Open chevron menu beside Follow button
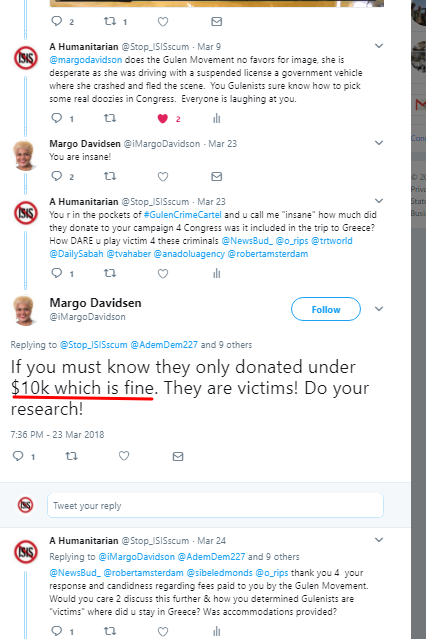The image size is (426, 639). (x=379, y=309)
